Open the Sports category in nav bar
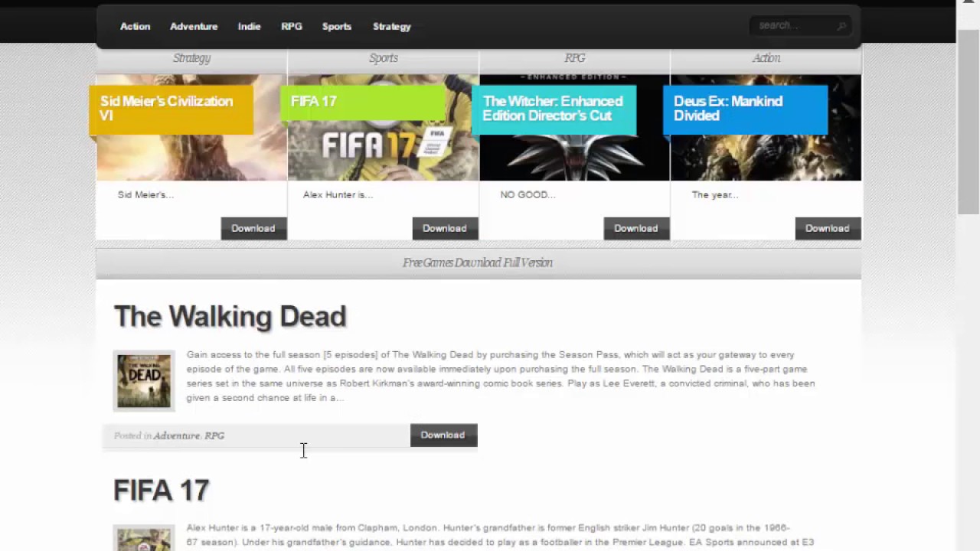This screenshot has width=980, height=551. tap(337, 26)
